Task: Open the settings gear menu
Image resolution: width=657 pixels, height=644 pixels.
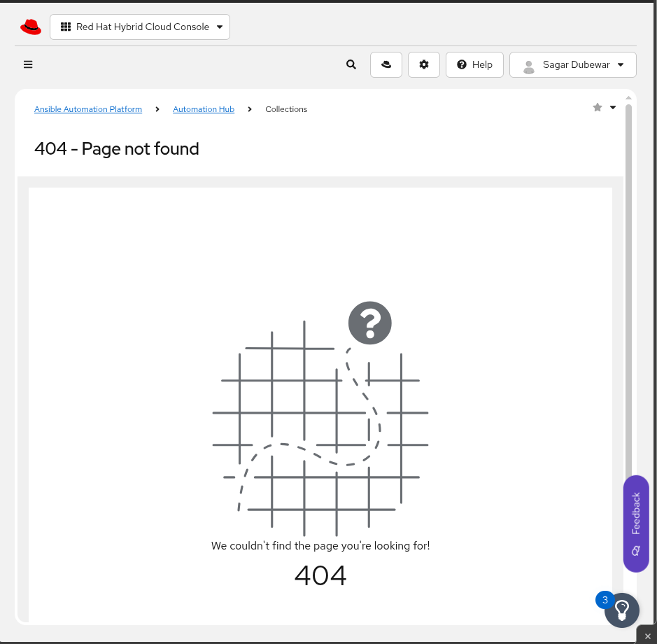Action: click(x=423, y=64)
